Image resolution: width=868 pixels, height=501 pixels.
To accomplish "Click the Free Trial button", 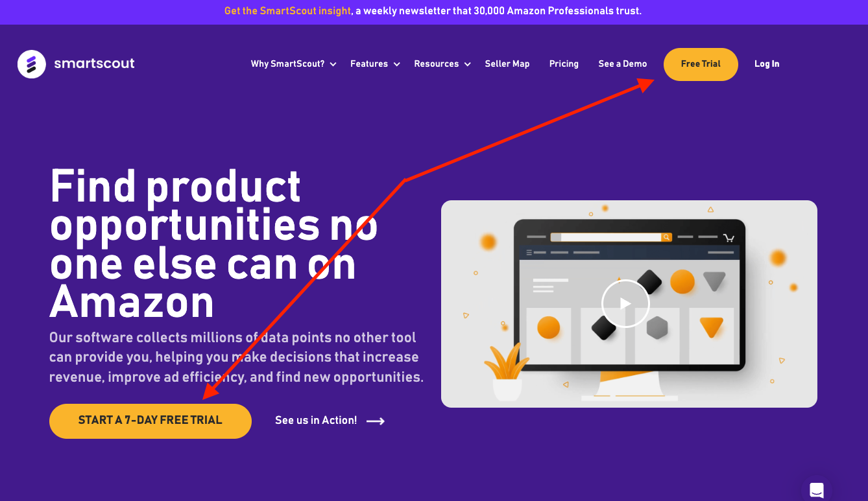I will [x=701, y=64].
